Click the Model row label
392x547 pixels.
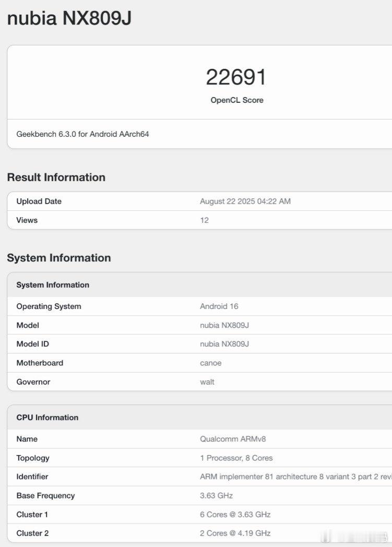(x=28, y=325)
